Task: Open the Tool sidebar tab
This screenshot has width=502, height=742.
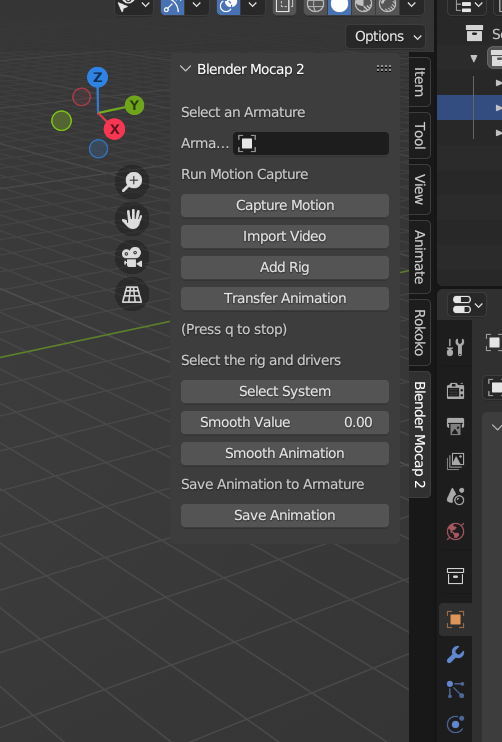Action: [420, 135]
